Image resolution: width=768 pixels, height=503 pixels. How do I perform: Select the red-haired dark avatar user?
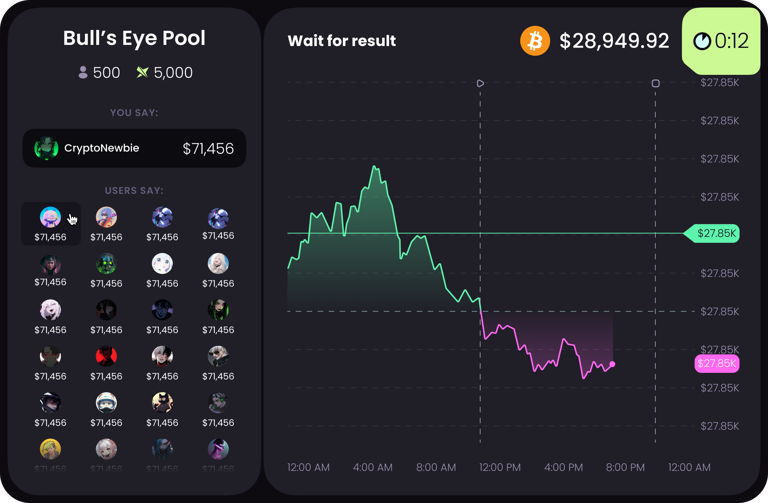pyautogui.click(x=106, y=356)
